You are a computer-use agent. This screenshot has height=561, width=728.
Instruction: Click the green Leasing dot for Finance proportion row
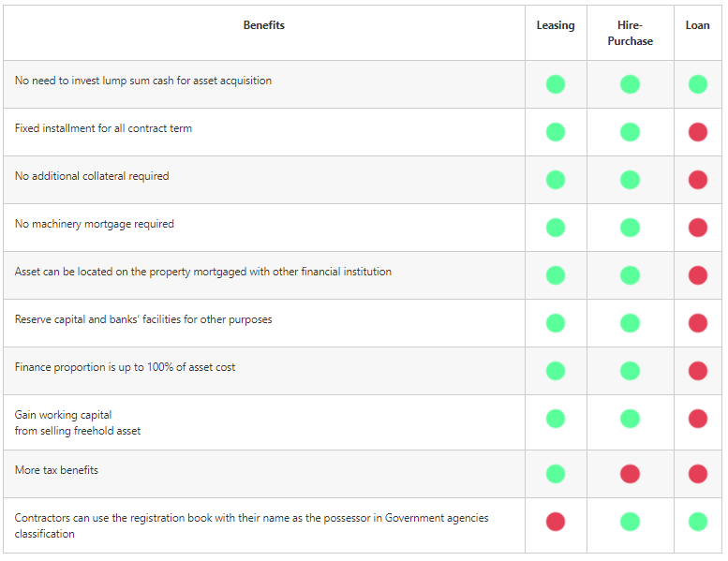(556, 371)
